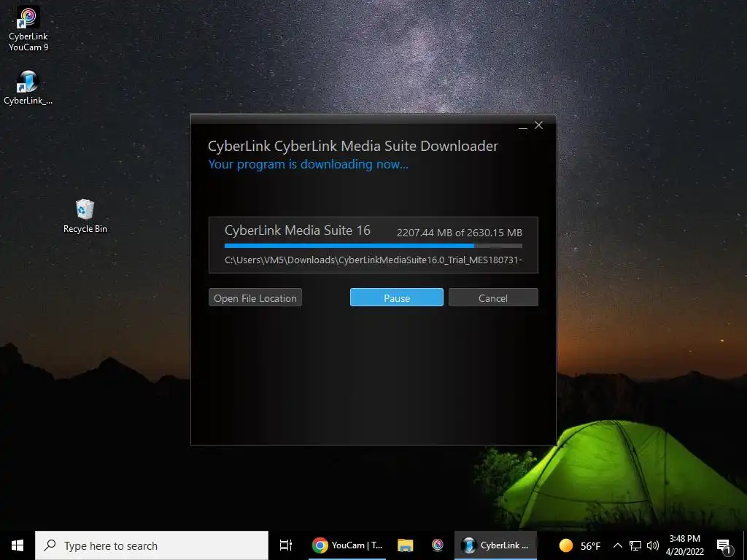This screenshot has height=560, width=747.
Task: Open the YouCam app taskbar icon
Action: (x=438, y=545)
